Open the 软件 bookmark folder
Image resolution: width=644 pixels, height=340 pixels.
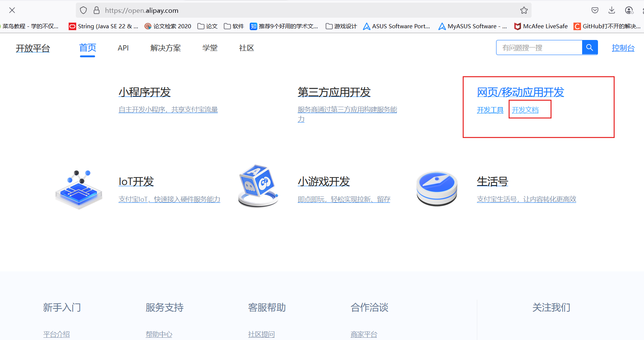[234, 26]
